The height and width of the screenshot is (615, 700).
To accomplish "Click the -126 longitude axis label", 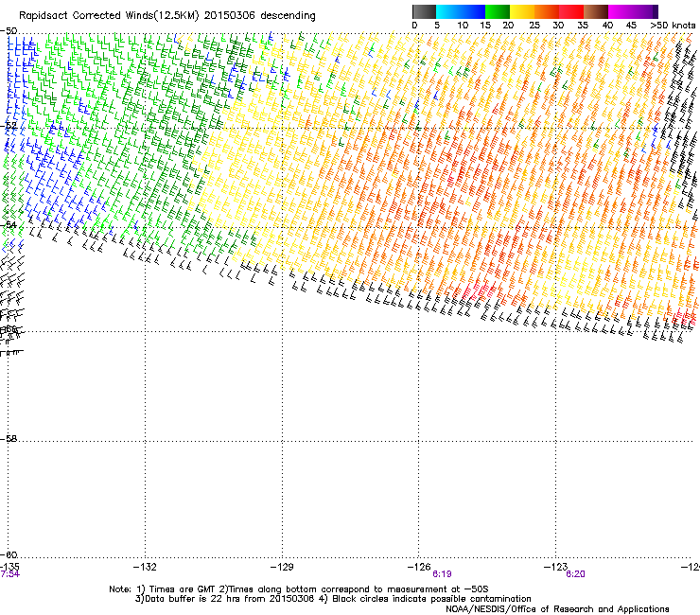I will pyautogui.click(x=419, y=567).
